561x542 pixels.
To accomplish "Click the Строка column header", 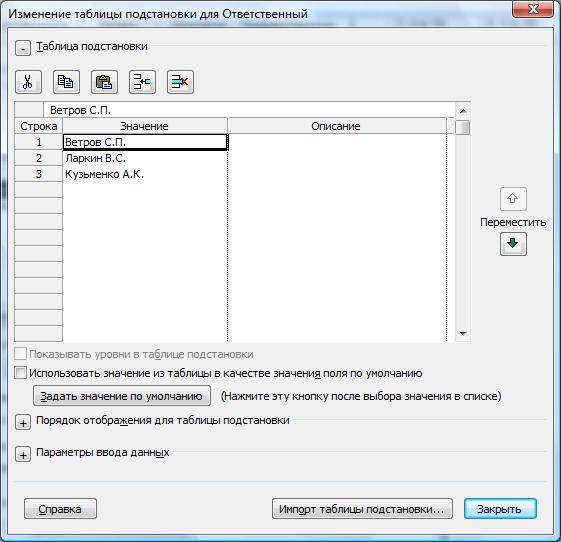I will pyautogui.click(x=39, y=126).
